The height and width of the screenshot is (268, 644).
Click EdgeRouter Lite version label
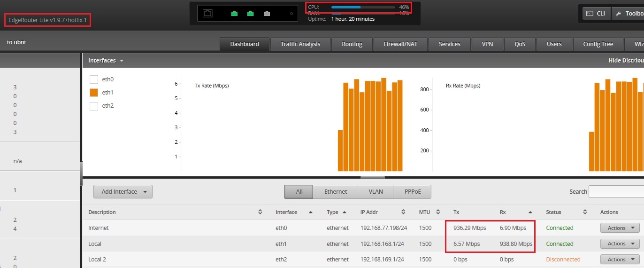48,20
